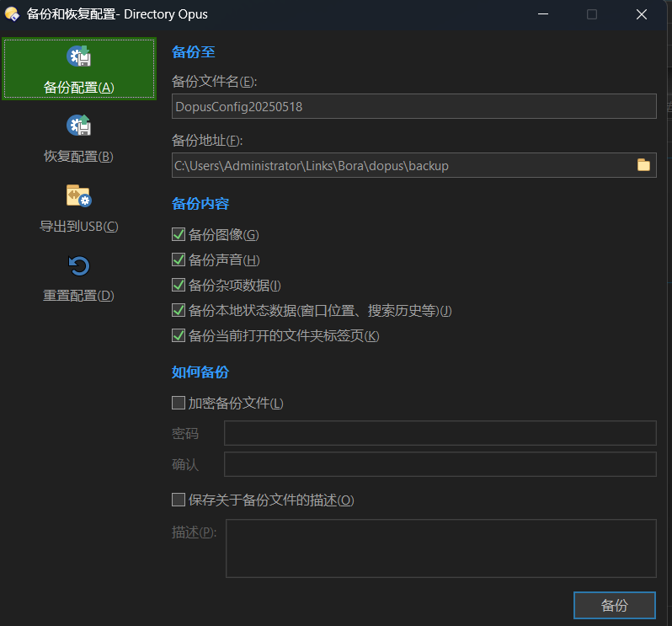672x626 pixels.
Task: Minimize the Directory Opus backup window
Action: (543, 14)
